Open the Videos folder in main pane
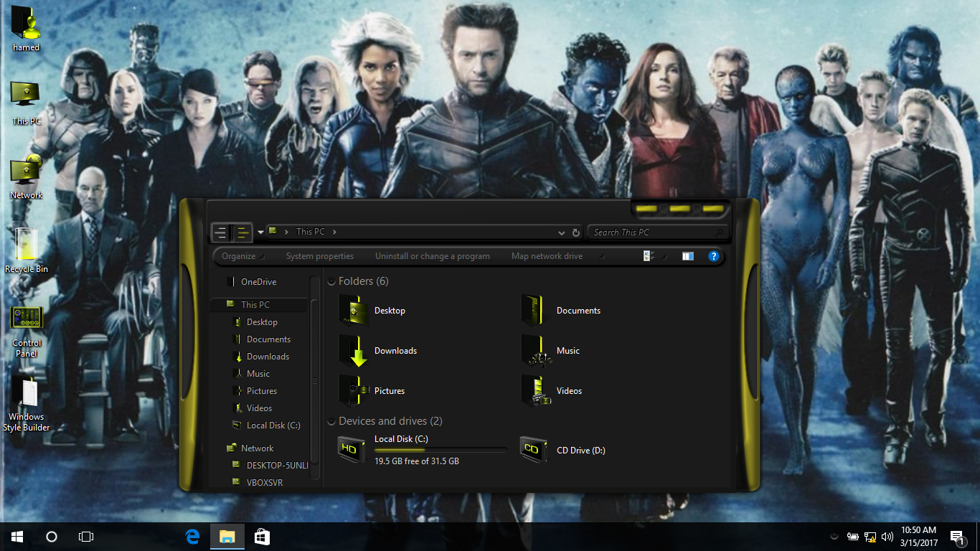 [535, 391]
